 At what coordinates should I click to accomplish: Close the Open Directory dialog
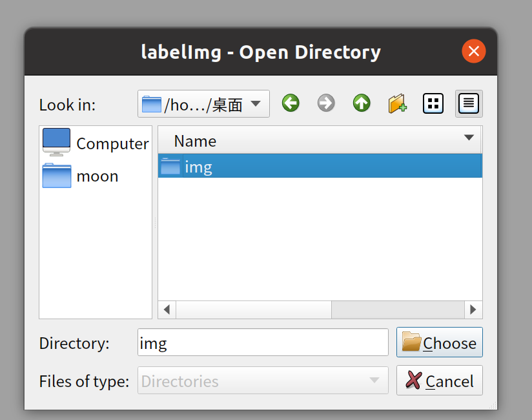coord(474,51)
